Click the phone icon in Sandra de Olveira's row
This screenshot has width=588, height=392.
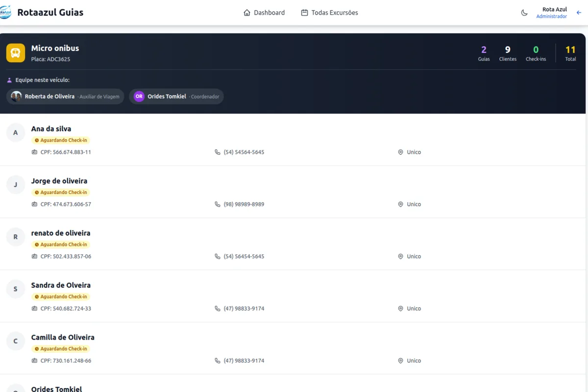pos(218,309)
